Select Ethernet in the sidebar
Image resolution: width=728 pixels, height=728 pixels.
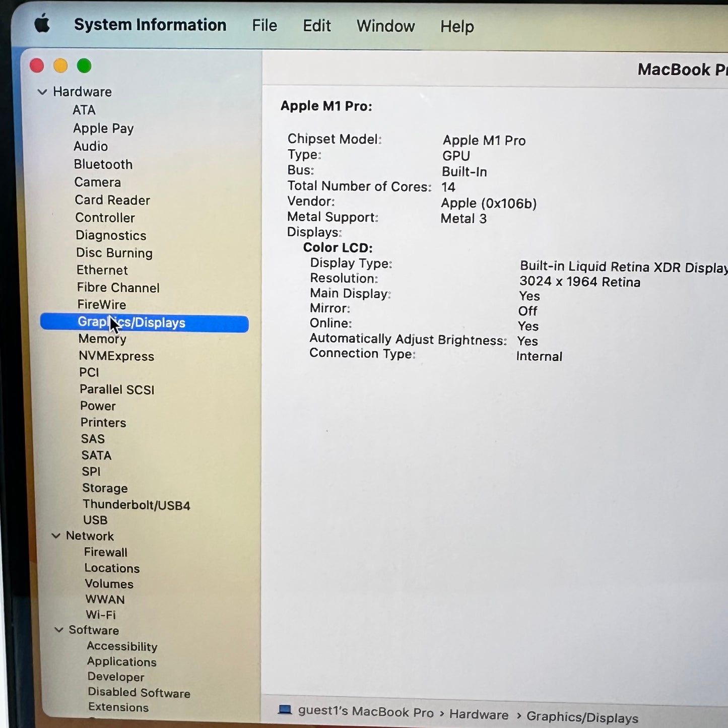(x=102, y=270)
